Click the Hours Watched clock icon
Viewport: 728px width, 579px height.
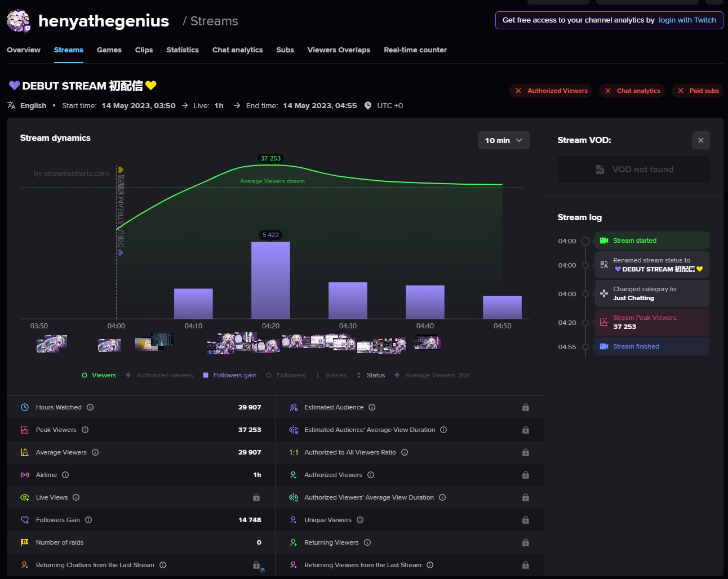tap(25, 407)
